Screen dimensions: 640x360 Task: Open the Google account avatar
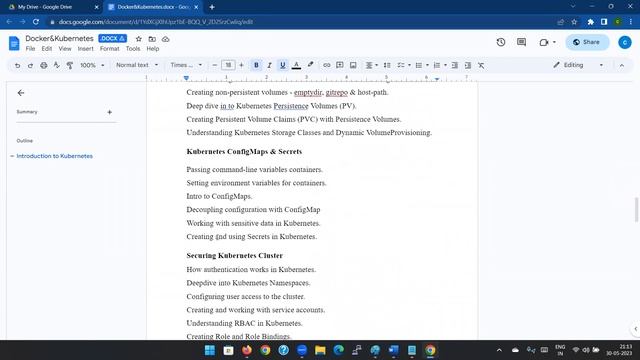pos(624,42)
